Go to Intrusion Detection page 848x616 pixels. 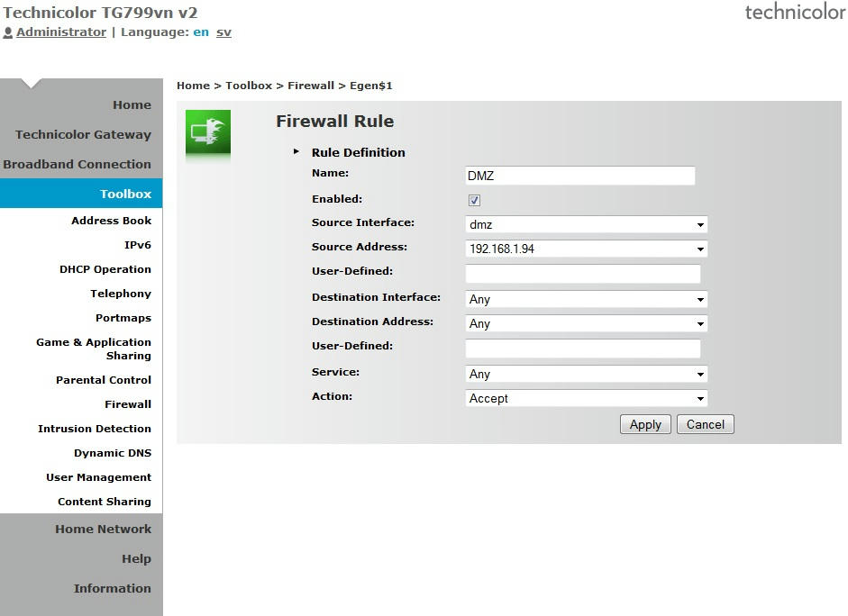click(x=95, y=430)
